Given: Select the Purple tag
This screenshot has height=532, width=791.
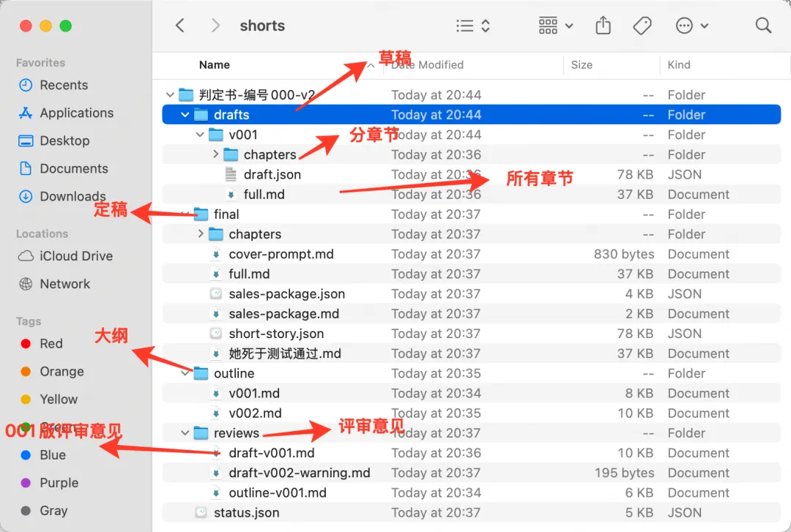Looking at the screenshot, I should tap(50, 482).
